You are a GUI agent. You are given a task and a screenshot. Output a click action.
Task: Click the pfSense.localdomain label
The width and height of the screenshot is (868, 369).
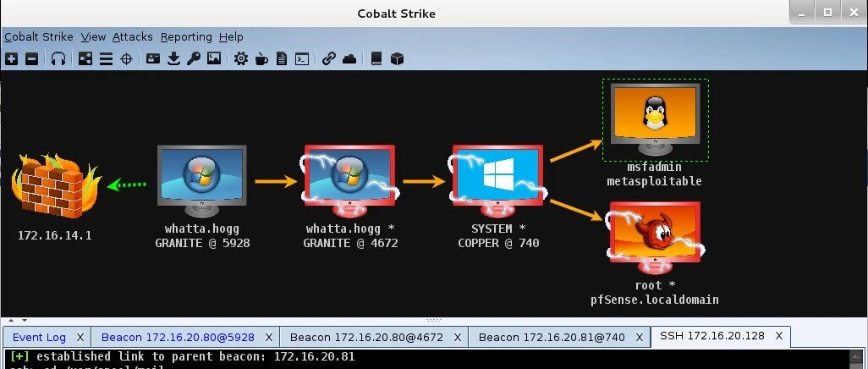654,300
